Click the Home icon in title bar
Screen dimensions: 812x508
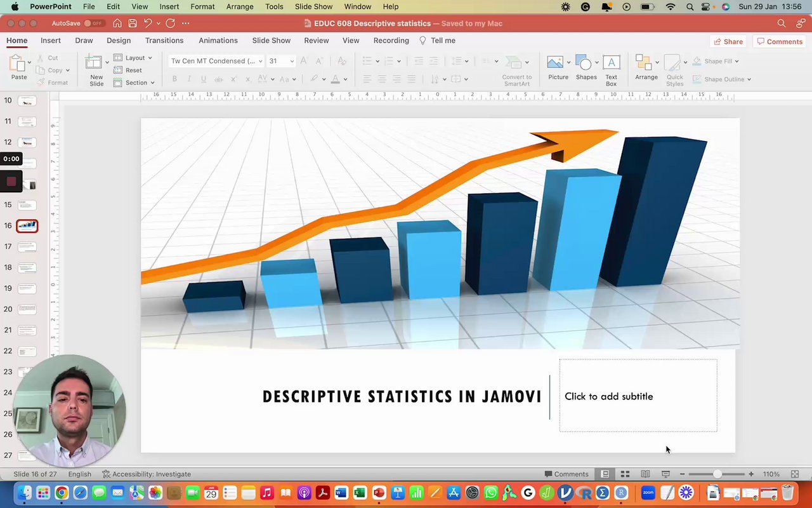[x=117, y=23]
